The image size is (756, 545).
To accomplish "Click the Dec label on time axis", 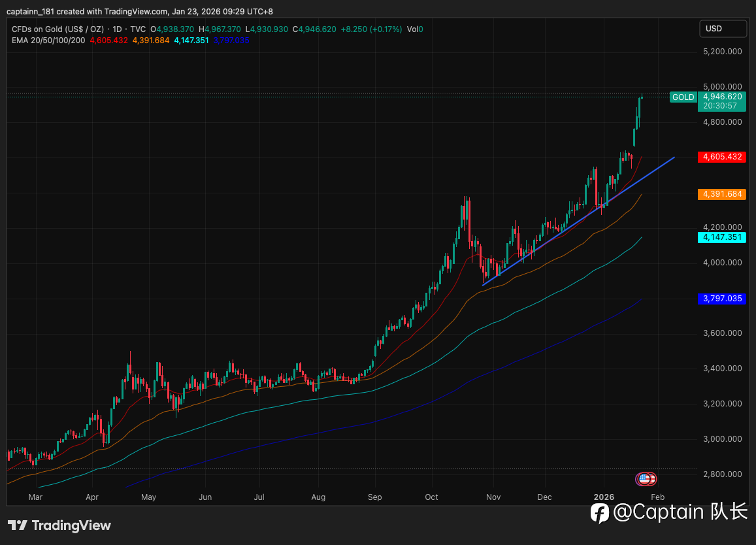I will tap(544, 497).
